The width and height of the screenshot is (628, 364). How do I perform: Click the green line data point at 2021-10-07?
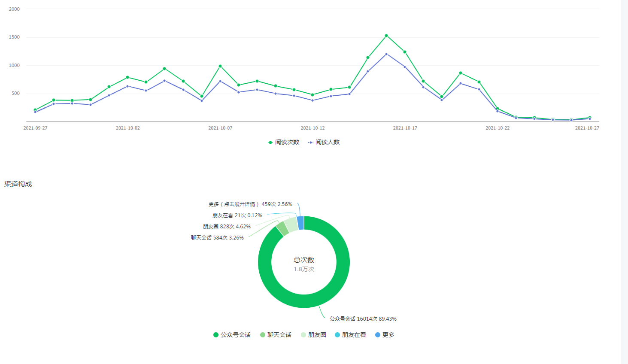tap(220, 66)
